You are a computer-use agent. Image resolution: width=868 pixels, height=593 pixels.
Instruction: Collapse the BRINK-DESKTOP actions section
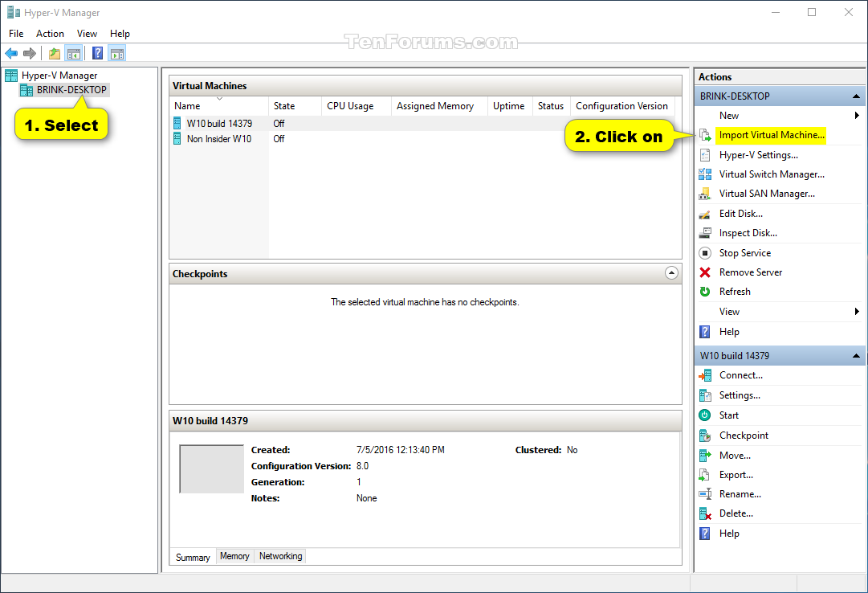[856, 96]
